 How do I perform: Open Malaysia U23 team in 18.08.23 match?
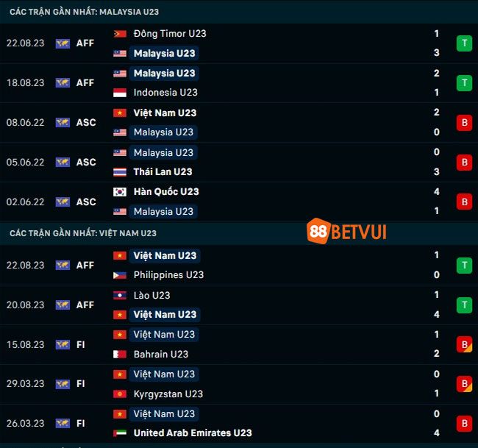click(164, 74)
